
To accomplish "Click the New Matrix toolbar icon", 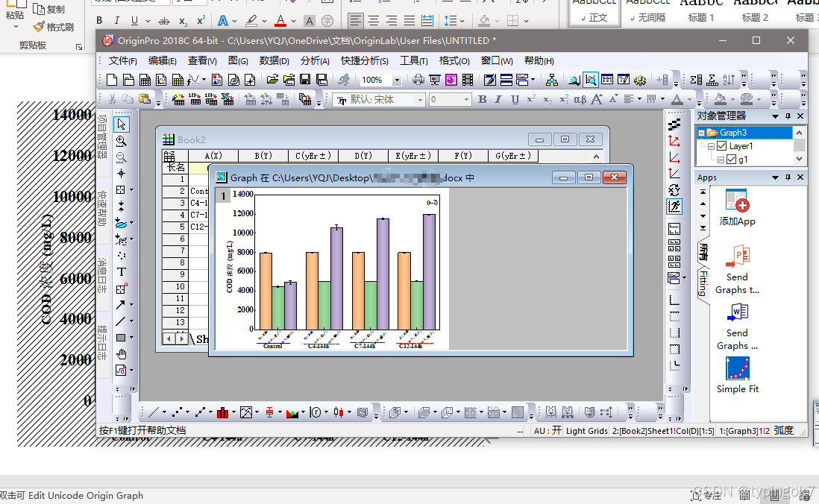I will [178, 80].
